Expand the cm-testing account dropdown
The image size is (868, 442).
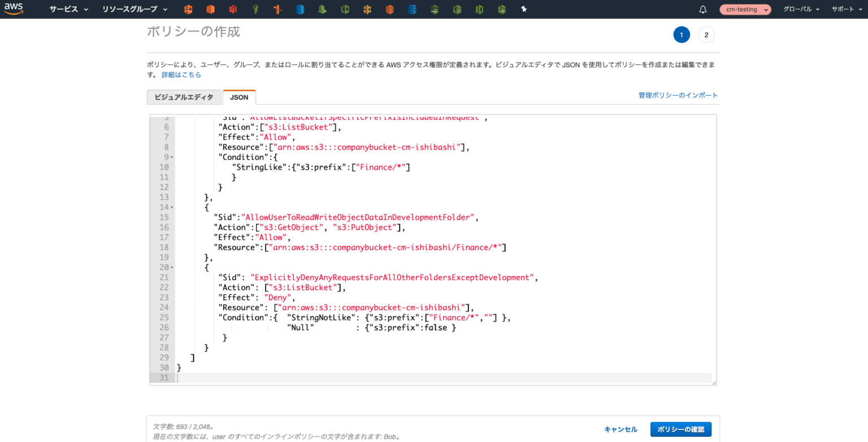pyautogui.click(x=745, y=9)
